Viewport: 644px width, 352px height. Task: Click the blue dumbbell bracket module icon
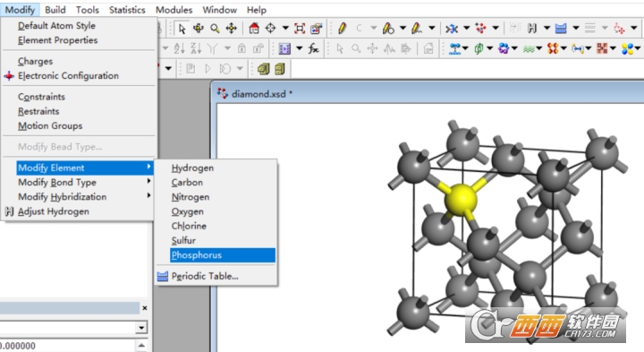[x=578, y=49]
